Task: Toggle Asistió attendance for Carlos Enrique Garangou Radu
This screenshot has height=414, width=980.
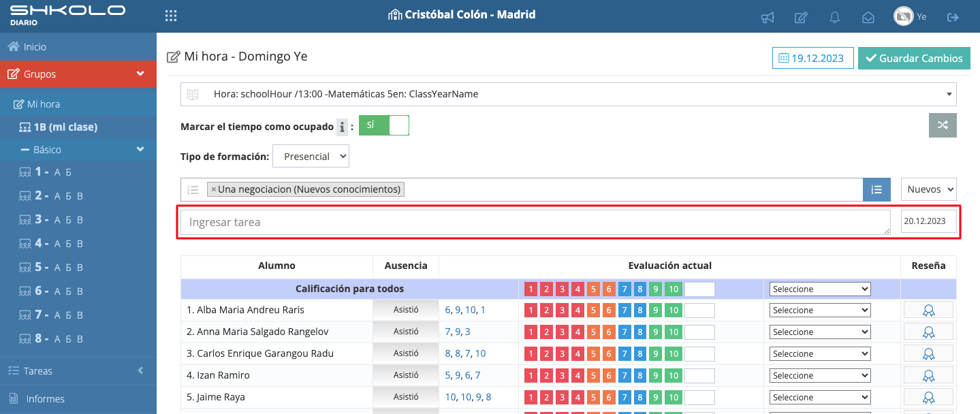Action: 406,353
